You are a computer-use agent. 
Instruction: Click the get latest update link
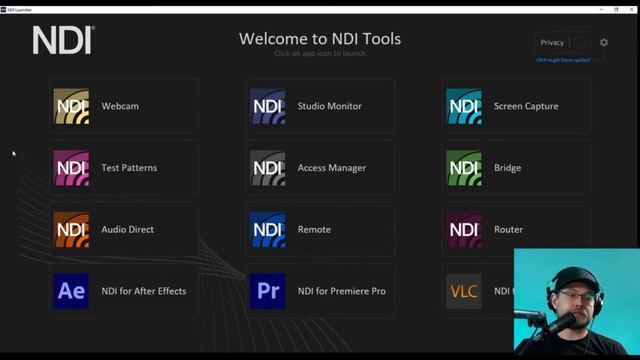(x=563, y=60)
